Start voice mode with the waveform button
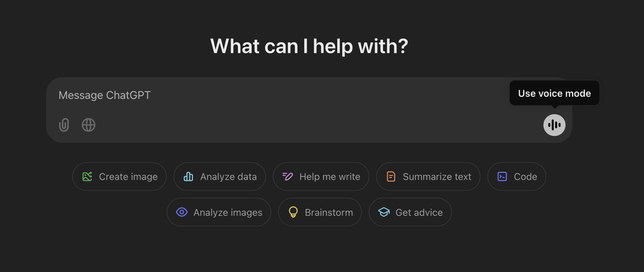 click(554, 125)
